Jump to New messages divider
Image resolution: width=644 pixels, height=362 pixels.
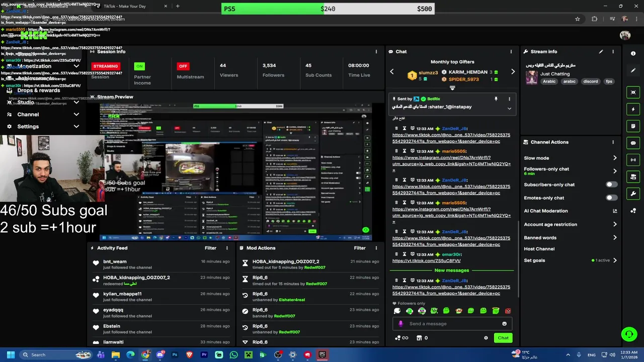pyautogui.click(x=451, y=270)
